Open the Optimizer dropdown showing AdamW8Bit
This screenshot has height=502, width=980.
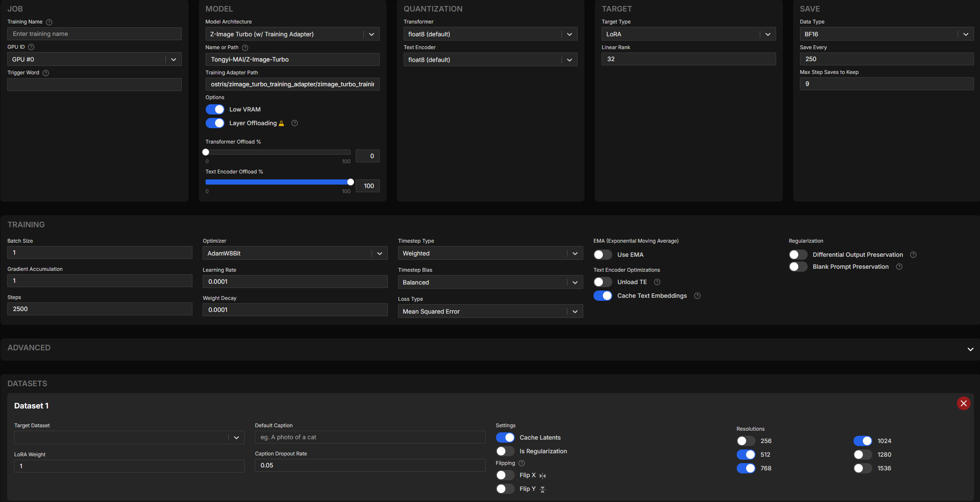(295, 253)
